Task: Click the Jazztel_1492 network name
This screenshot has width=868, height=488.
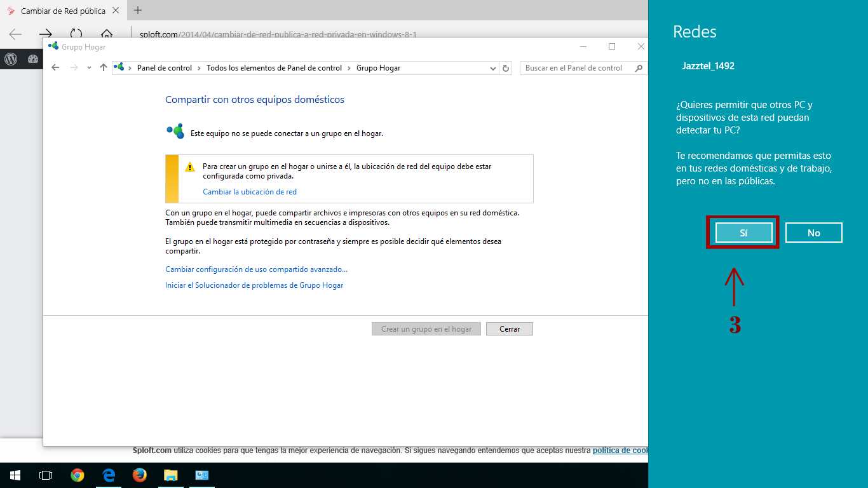Action: click(709, 65)
